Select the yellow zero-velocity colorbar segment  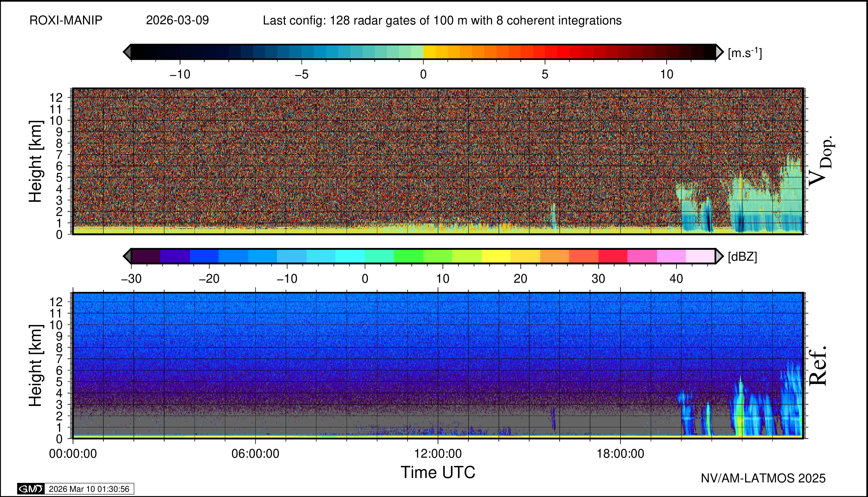point(429,52)
